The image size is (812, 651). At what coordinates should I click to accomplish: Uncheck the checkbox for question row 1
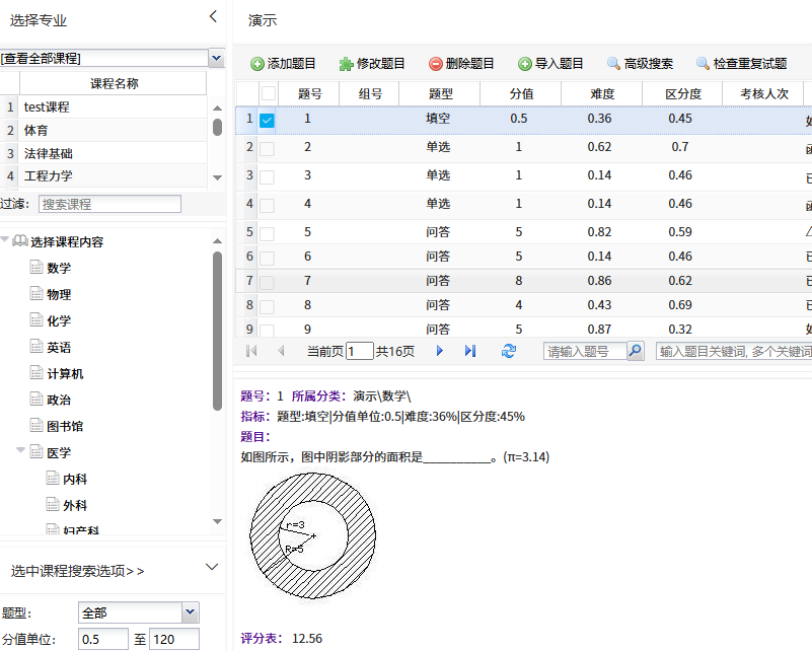pos(267,120)
